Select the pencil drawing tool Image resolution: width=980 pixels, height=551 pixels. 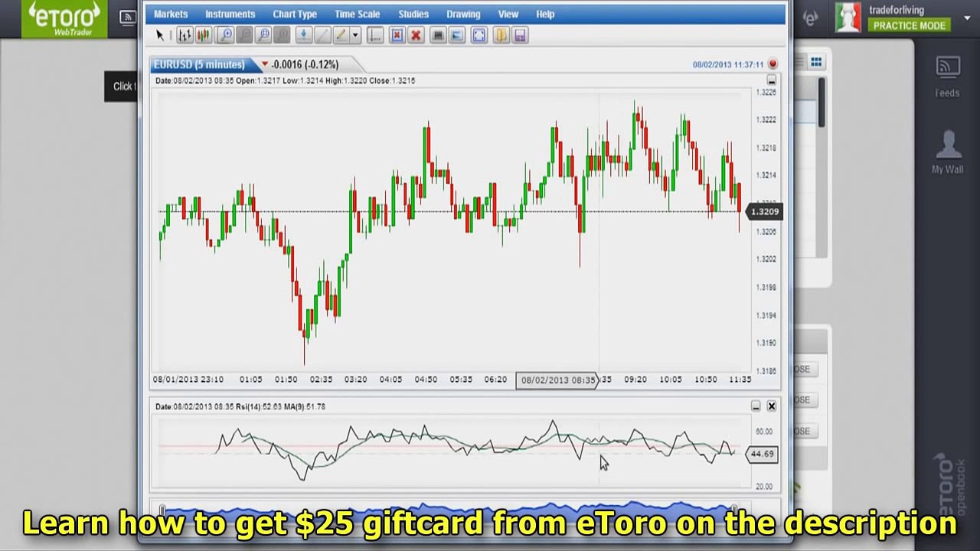tap(340, 35)
